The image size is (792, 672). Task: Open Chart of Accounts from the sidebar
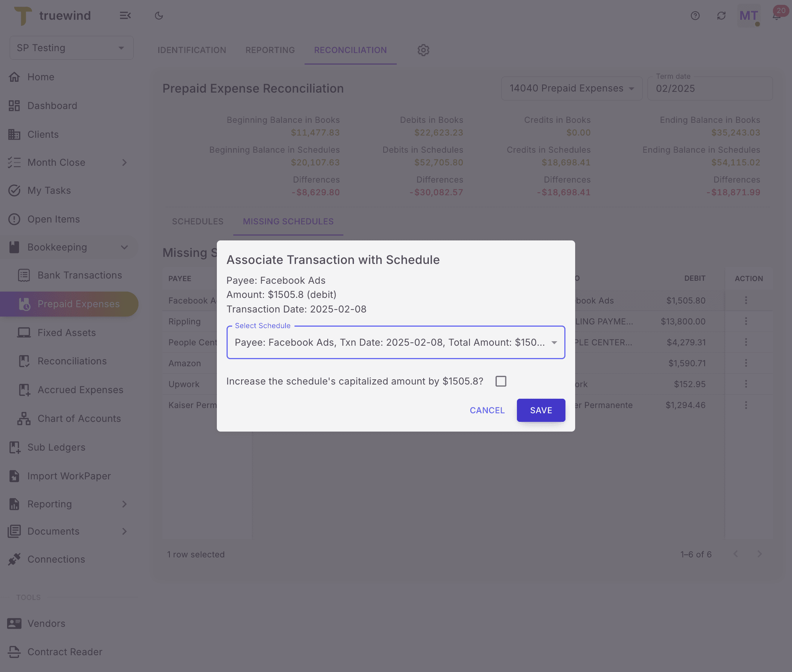tap(78, 418)
